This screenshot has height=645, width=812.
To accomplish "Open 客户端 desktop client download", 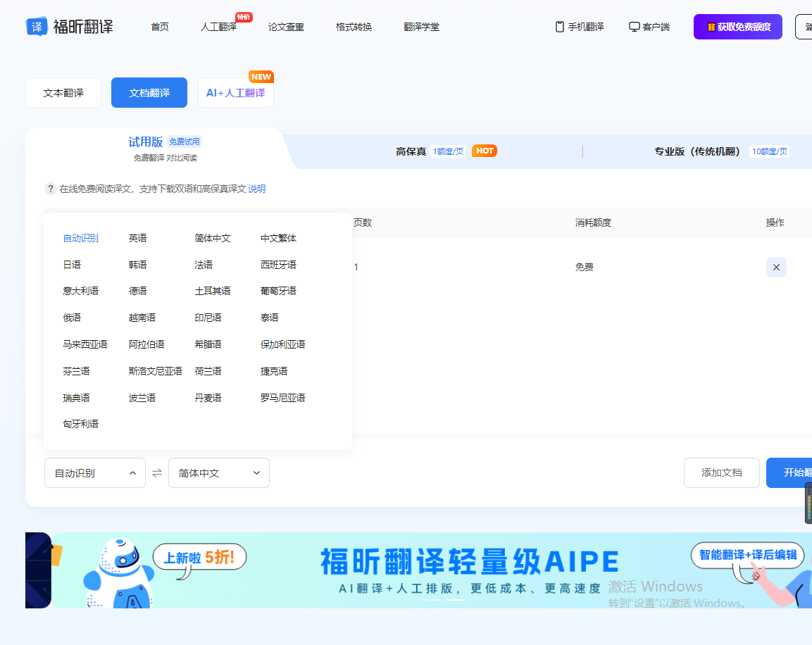I will (x=649, y=27).
